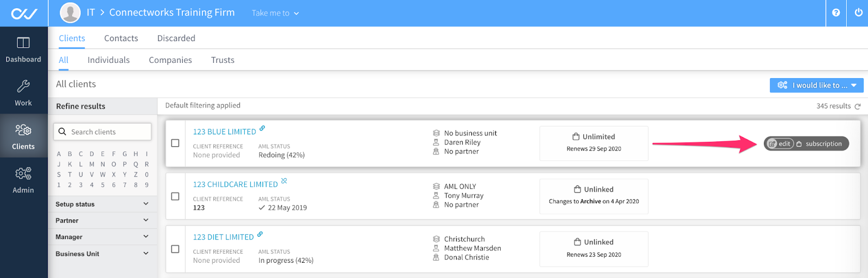Click the help question mark icon
The width and height of the screenshot is (868, 278).
tap(836, 12)
